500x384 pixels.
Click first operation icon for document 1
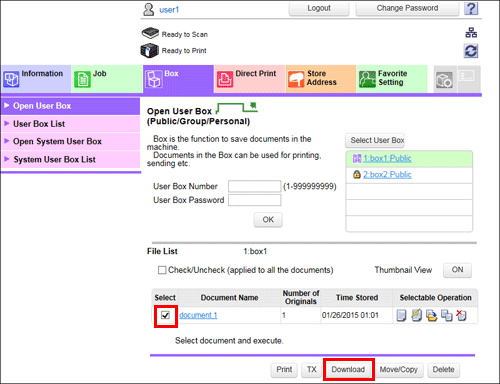coord(401,315)
